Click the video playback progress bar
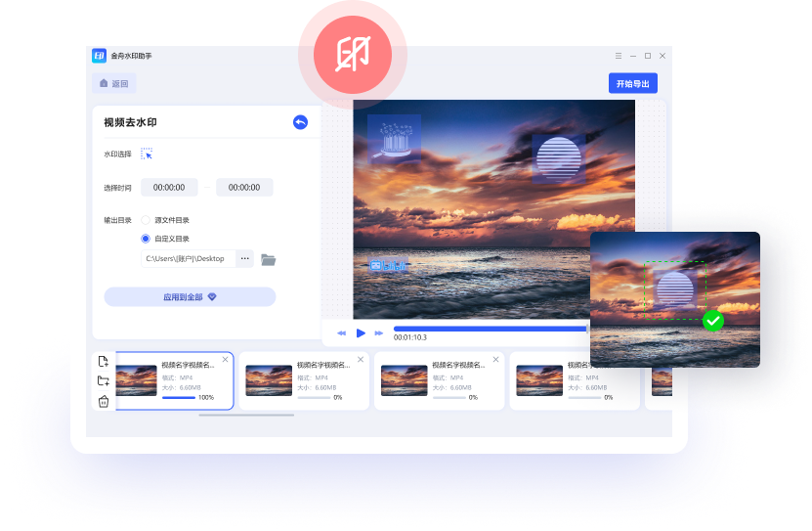The width and height of the screenshot is (812, 531). pos(489,329)
